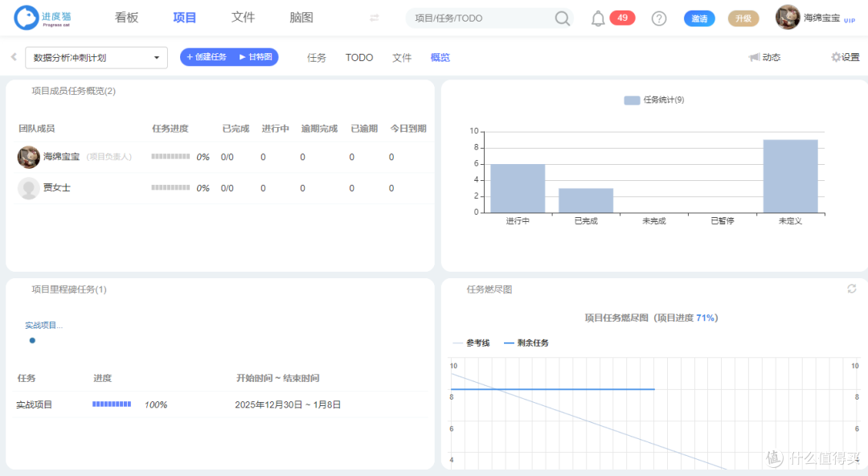Click the 已完成 bar in chart
This screenshot has width=868, height=476.
586,200
